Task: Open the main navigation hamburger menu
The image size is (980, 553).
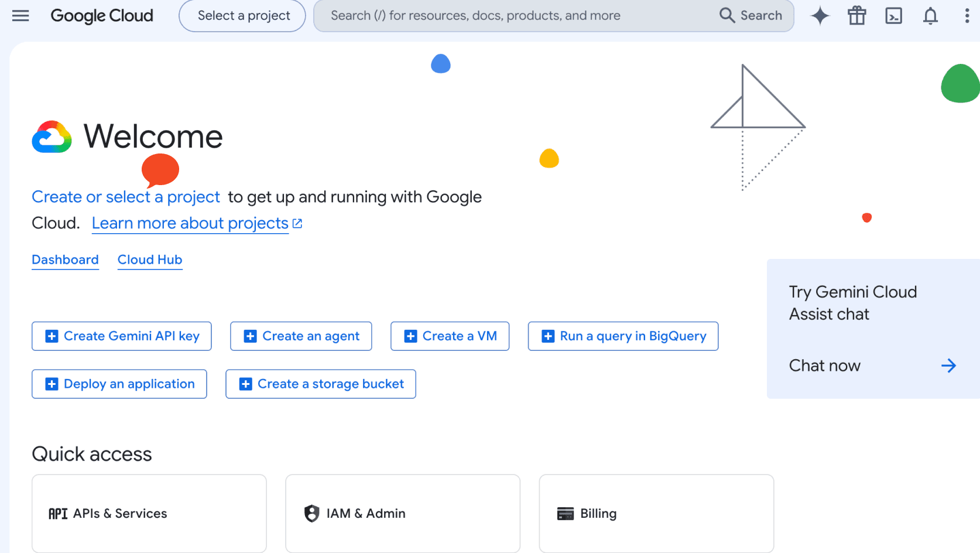Action: pyautogui.click(x=20, y=16)
